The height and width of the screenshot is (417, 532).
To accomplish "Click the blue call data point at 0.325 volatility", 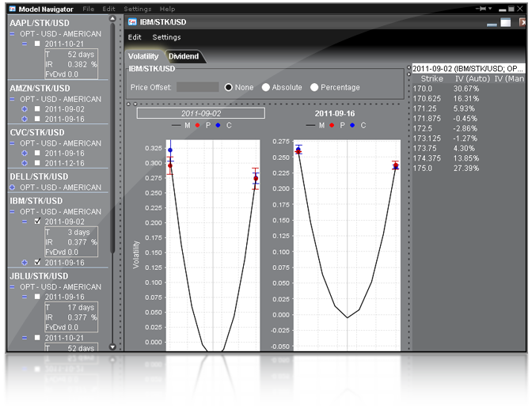I will tap(170, 150).
